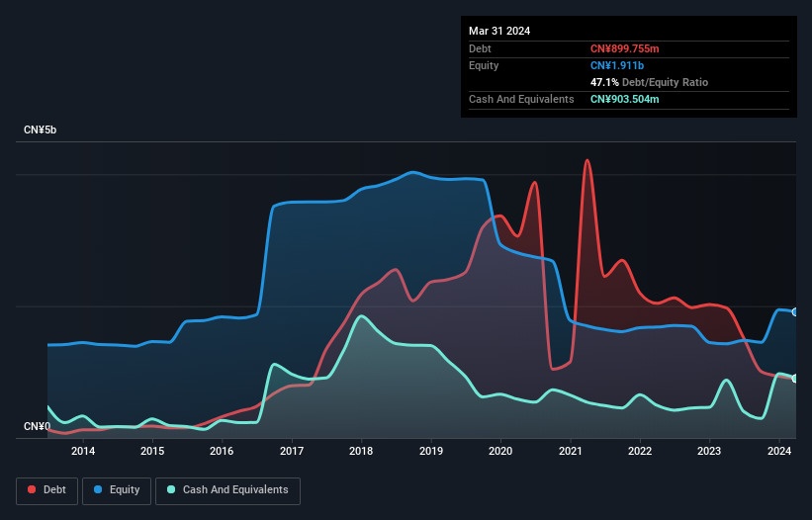Click the 2023 x-axis label
This screenshot has width=812, height=520.
point(709,451)
